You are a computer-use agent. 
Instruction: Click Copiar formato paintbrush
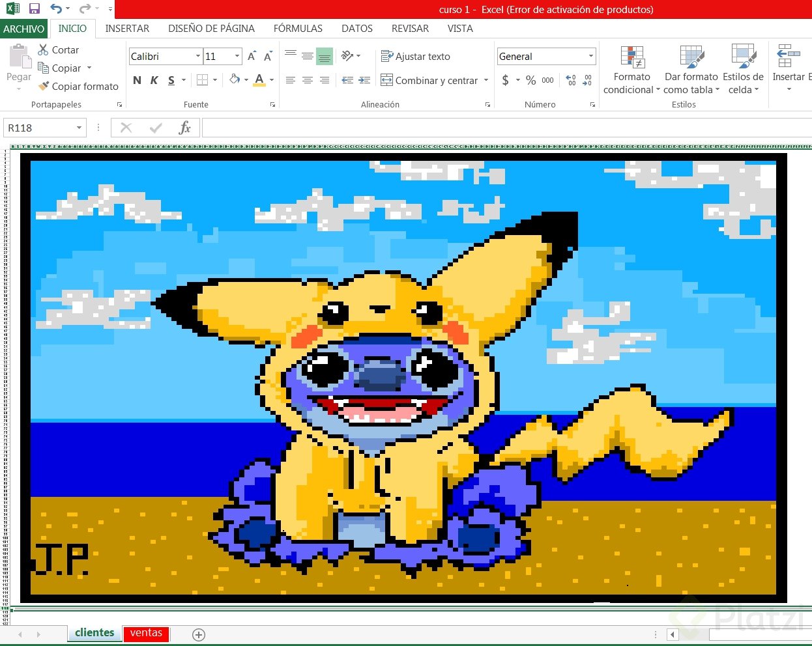click(x=78, y=86)
